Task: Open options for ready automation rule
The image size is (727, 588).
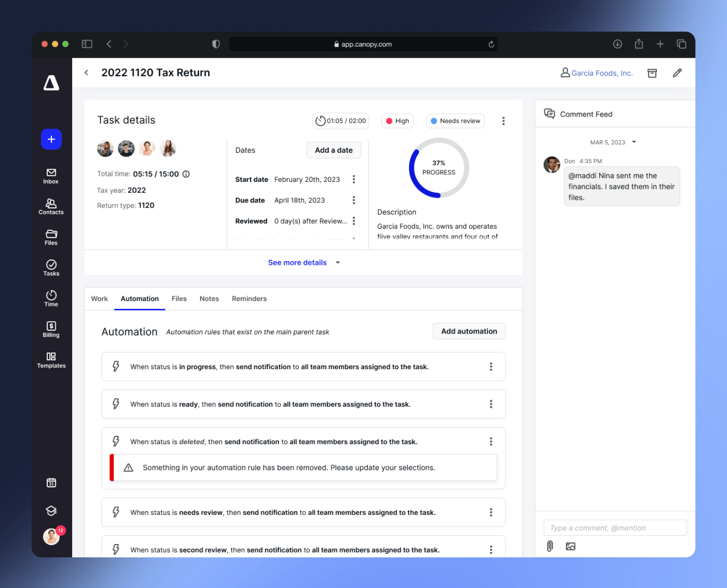Action: (x=491, y=404)
